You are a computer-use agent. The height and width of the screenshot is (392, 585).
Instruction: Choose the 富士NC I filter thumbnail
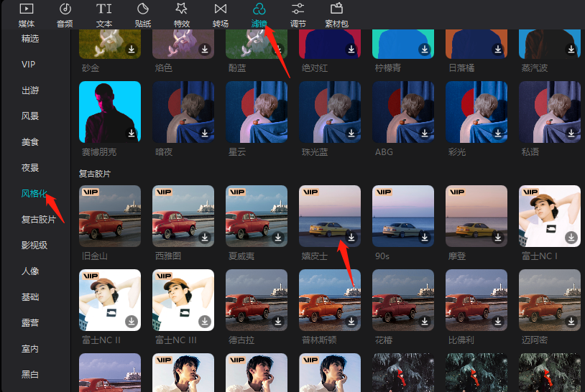click(550, 216)
